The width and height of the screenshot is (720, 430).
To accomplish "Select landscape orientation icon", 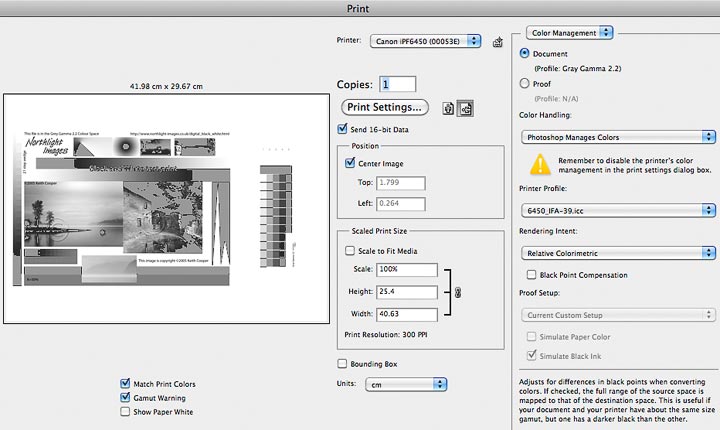I will coord(465,108).
